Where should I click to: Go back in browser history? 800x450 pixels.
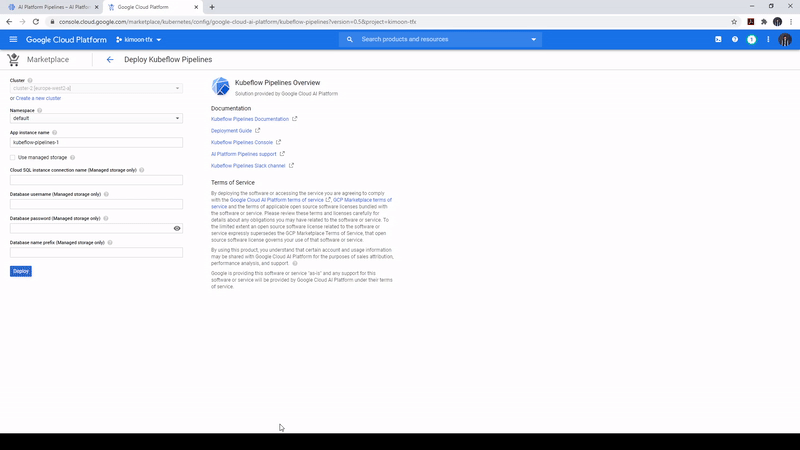(x=9, y=22)
